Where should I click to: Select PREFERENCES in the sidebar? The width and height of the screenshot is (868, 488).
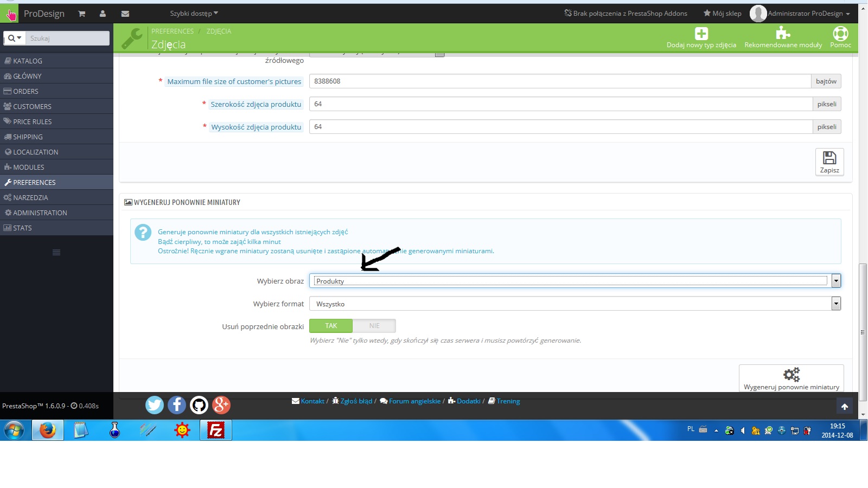tap(56, 182)
